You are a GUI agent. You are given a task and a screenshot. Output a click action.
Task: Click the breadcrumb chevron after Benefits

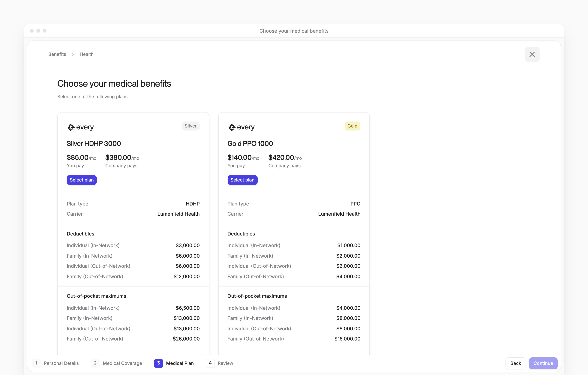click(73, 54)
